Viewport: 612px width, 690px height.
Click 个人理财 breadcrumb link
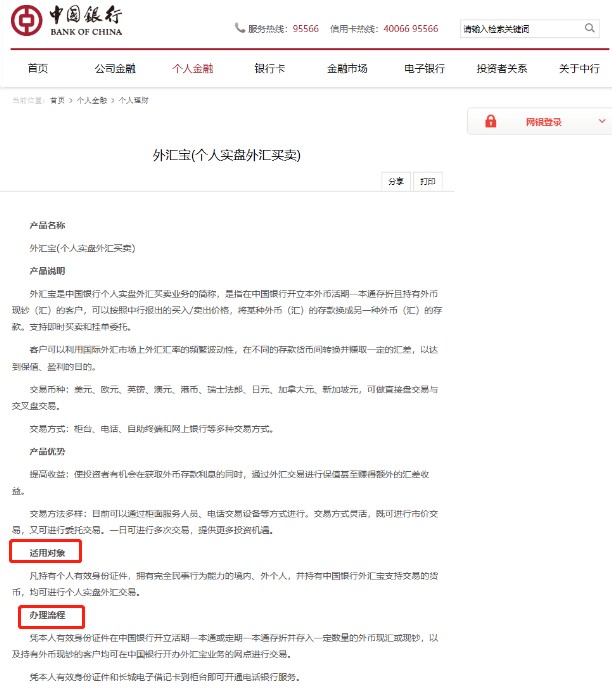click(134, 100)
